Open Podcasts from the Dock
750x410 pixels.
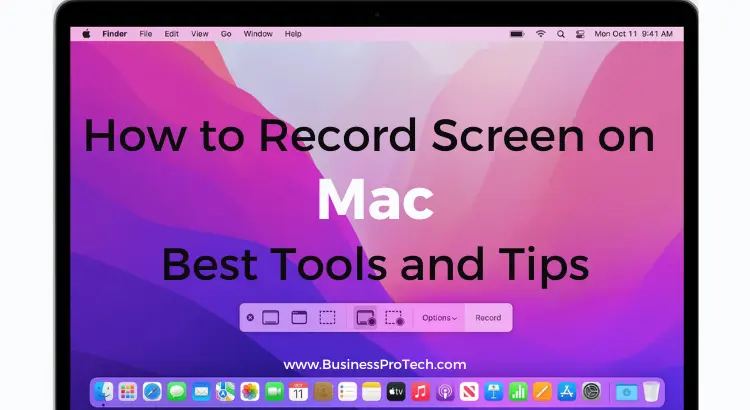(x=444, y=392)
